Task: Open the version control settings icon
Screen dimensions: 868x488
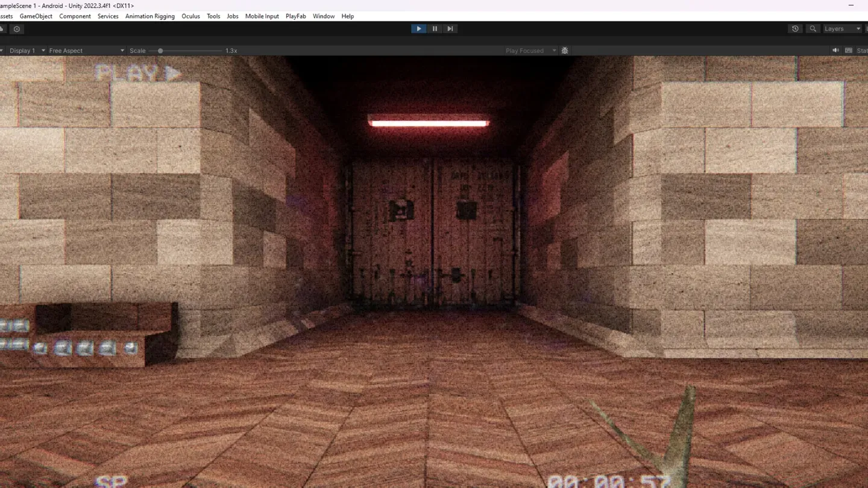Action: coord(17,29)
